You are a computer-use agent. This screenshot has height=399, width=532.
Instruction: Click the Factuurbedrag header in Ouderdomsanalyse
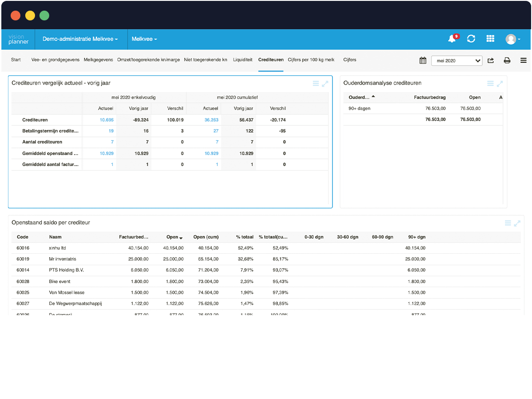[x=430, y=97]
